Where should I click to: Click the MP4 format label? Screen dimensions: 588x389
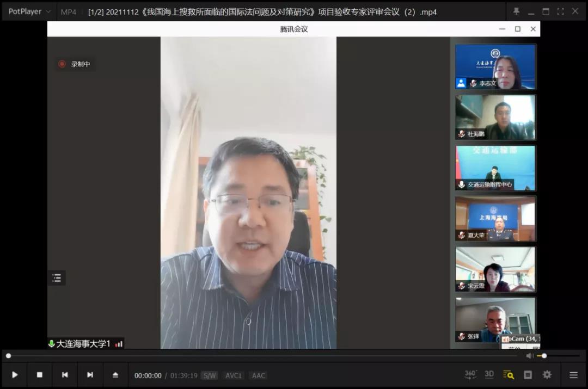69,12
